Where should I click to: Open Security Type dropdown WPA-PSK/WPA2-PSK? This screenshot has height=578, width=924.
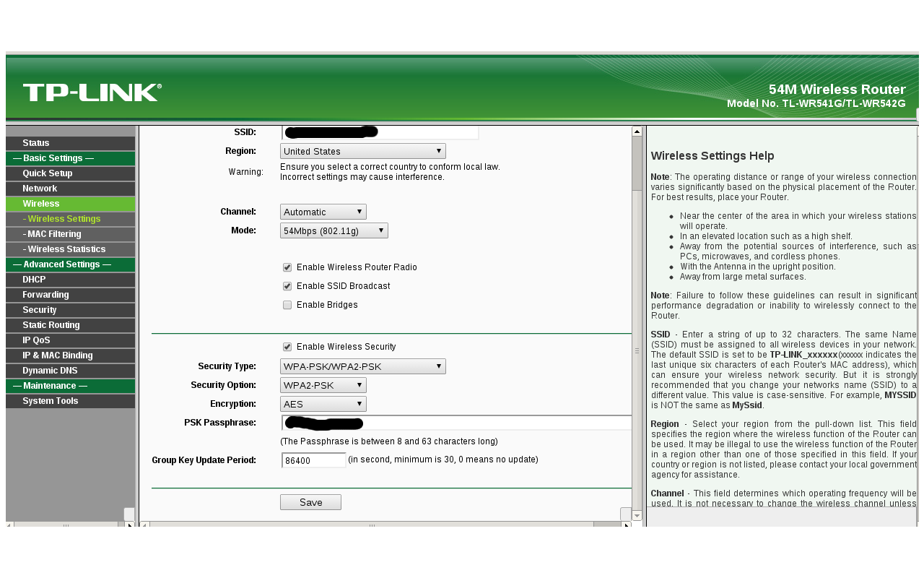point(363,366)
